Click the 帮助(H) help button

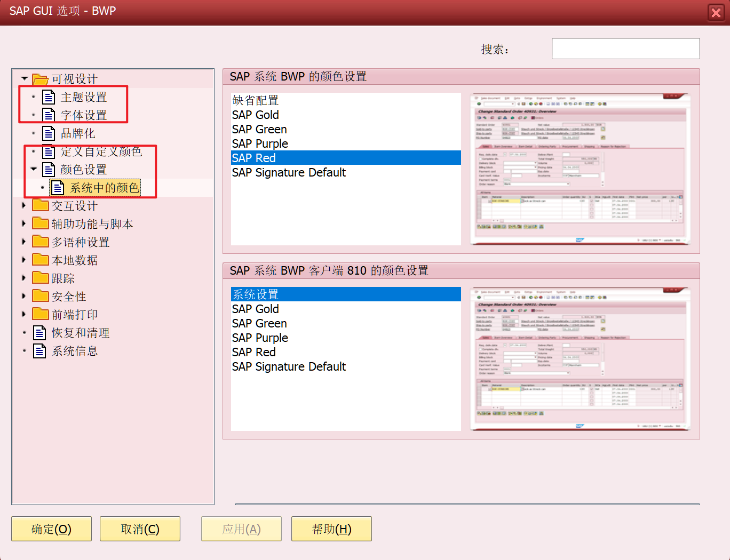click(331, 529)
